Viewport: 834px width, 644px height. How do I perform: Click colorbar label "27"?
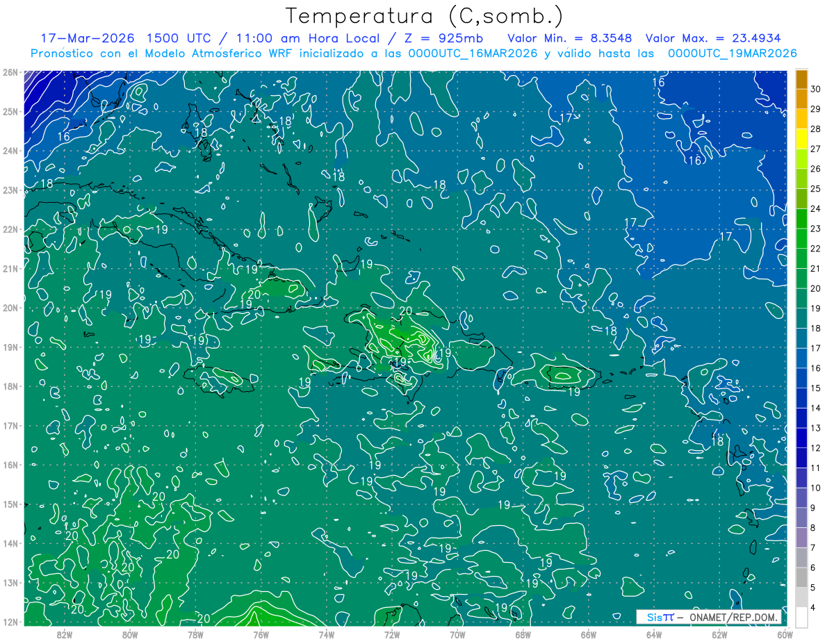pyautogui.click(x=816, y=149)
